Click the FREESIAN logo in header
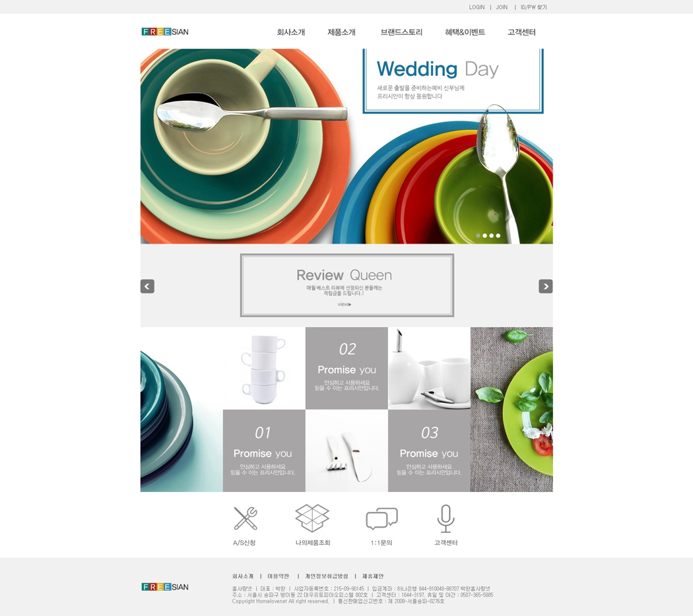Screen dimensions: 693x616 point(165,32)
